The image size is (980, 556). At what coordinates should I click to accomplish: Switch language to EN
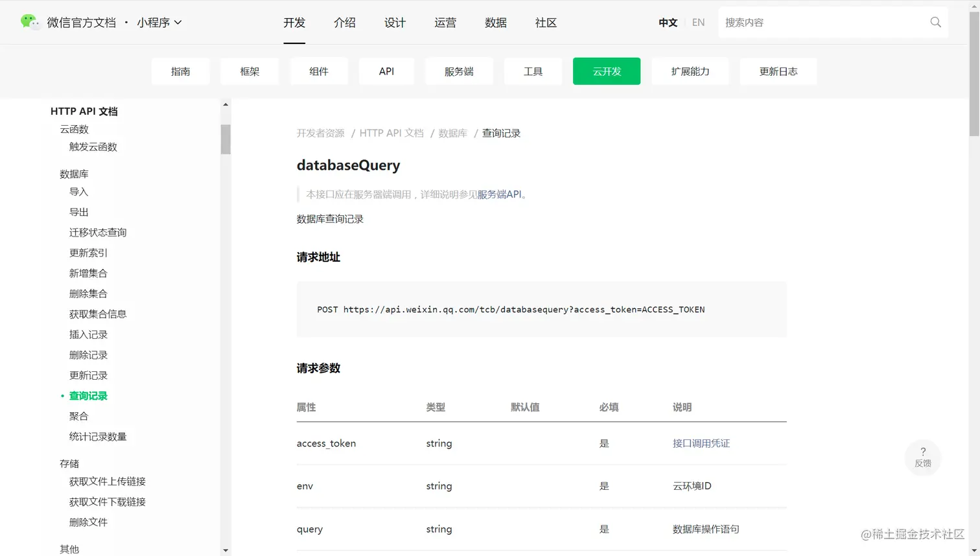pos(698,23)
